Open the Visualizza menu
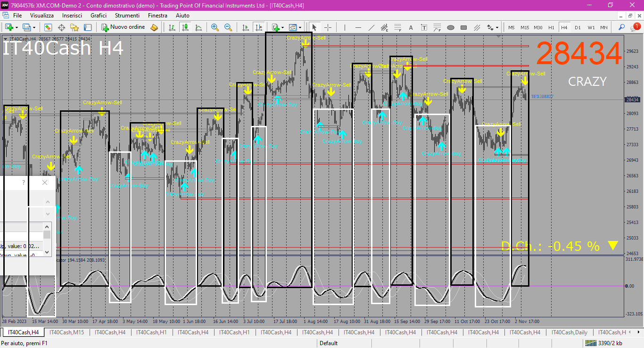The width and height of the screenshot is (644, 348). (x=42, y=16)
